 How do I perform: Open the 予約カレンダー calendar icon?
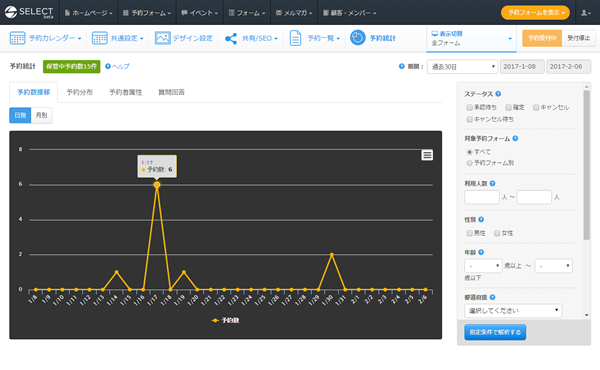[x=17, y=38]
